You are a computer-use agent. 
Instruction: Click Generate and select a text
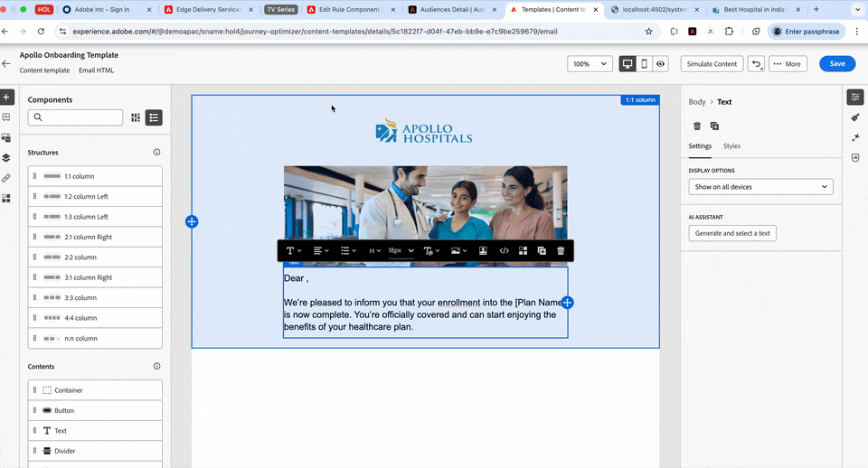click(732, 233)
